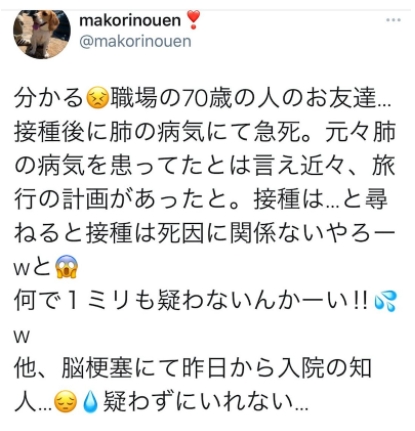Open the dog profile picture avatar
415x431 pixels.
pyautogui.click(x=42, y=34)
